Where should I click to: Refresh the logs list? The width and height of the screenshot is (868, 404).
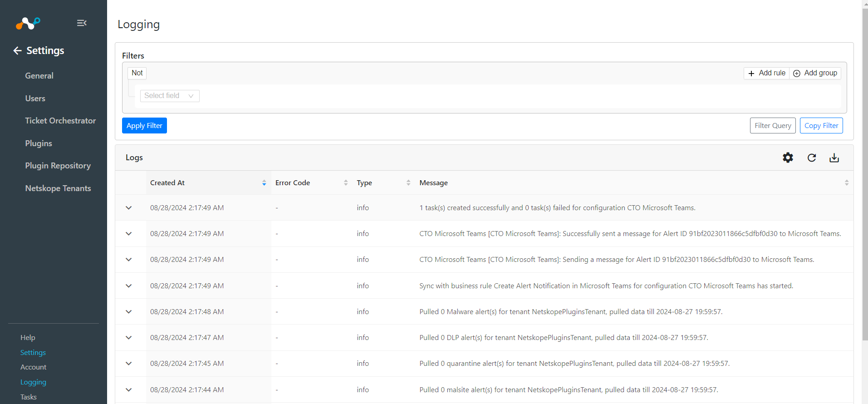tap(812, 158)
